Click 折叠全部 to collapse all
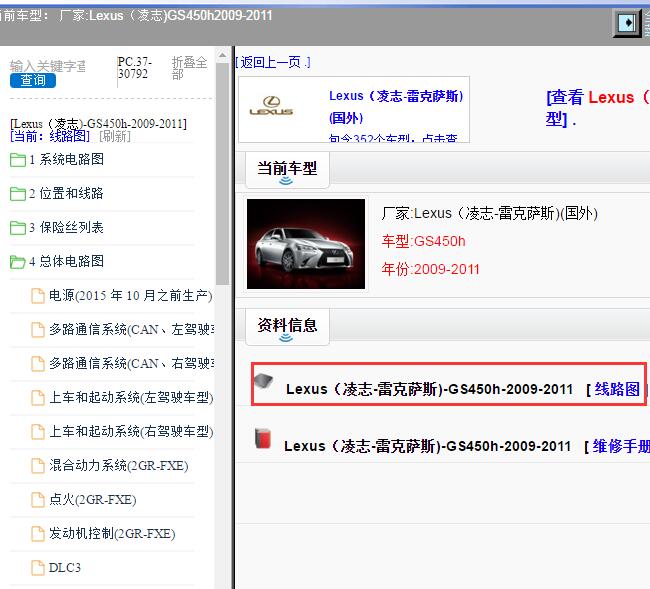The width and height of the screenshot is (650, 589). (189, 68)
